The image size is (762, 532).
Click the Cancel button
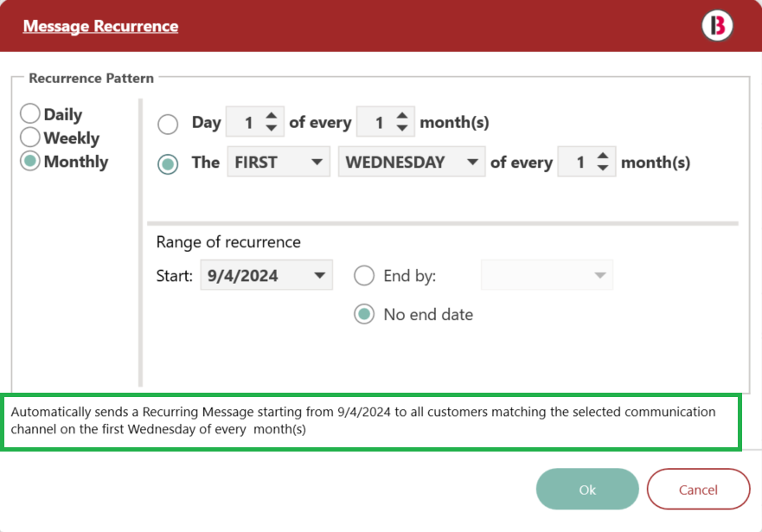coord(698,490)
